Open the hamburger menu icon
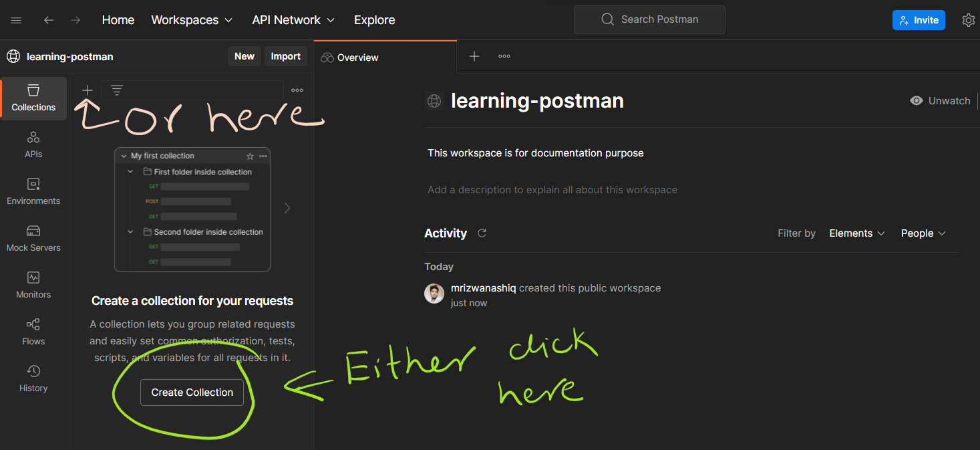The width and height of the screenshot is (980, 450). [x=16, y=20]
